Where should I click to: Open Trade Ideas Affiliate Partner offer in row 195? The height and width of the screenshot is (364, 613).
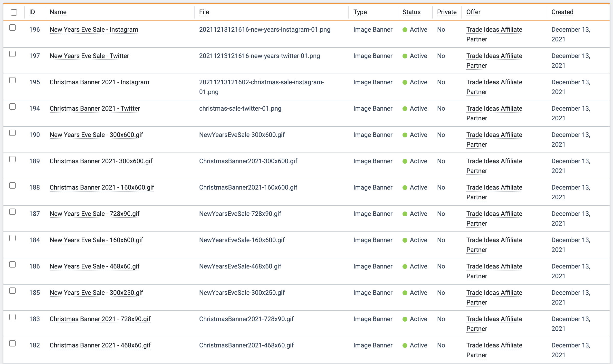pos(494,87)
